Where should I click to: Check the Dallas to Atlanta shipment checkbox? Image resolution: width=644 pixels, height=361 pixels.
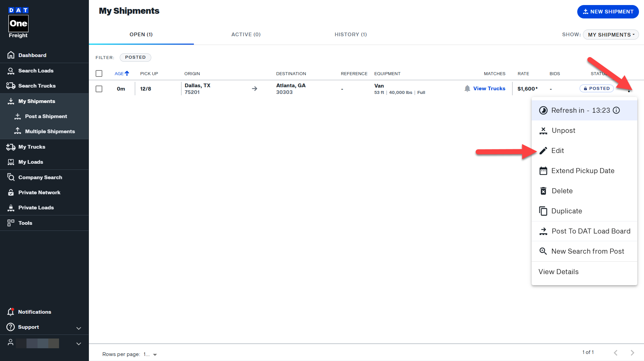[x=99, y=89]
